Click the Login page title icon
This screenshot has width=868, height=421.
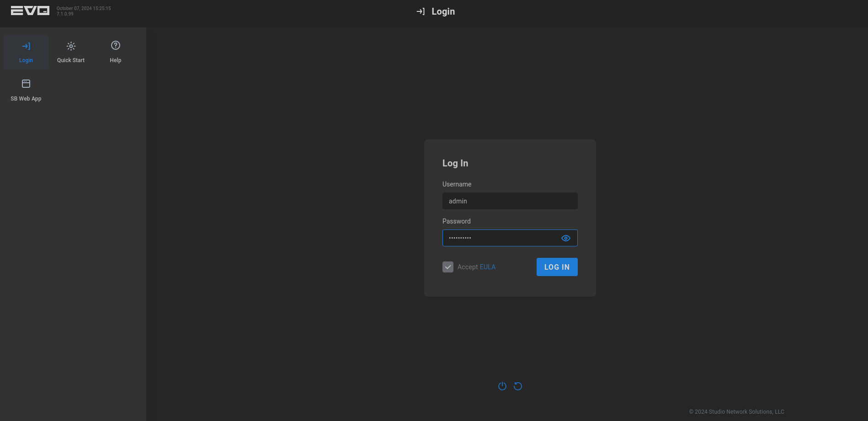click(x=421, y=11)
